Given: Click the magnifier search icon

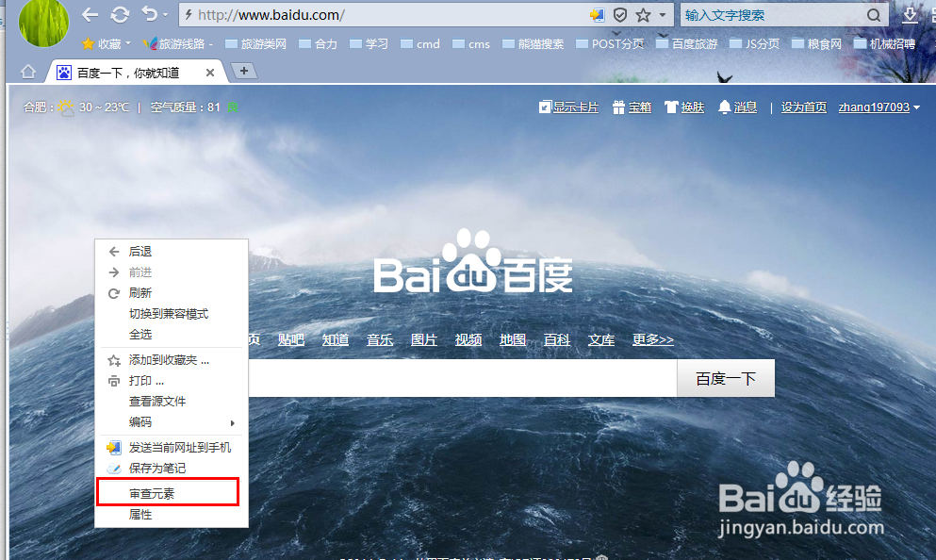Looking at the screenshot, I should (874, 15).
